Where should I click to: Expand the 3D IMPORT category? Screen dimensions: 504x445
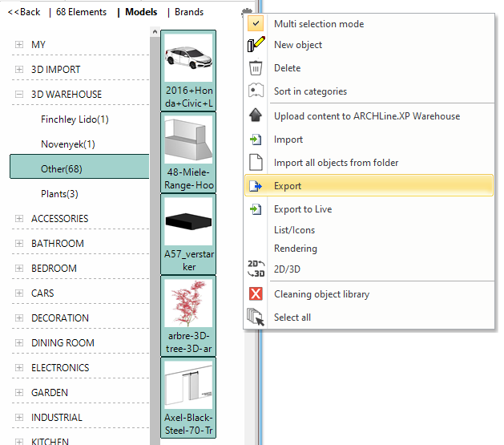pyautogui.click(x=19, y=70)
